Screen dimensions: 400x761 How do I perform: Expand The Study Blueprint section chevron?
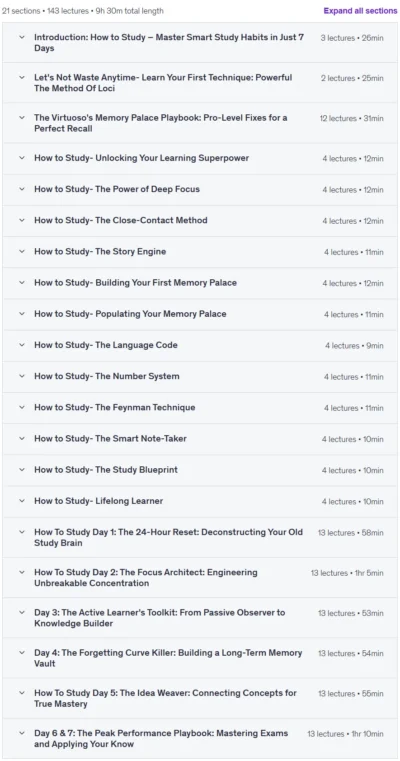[x=22, y=469]
